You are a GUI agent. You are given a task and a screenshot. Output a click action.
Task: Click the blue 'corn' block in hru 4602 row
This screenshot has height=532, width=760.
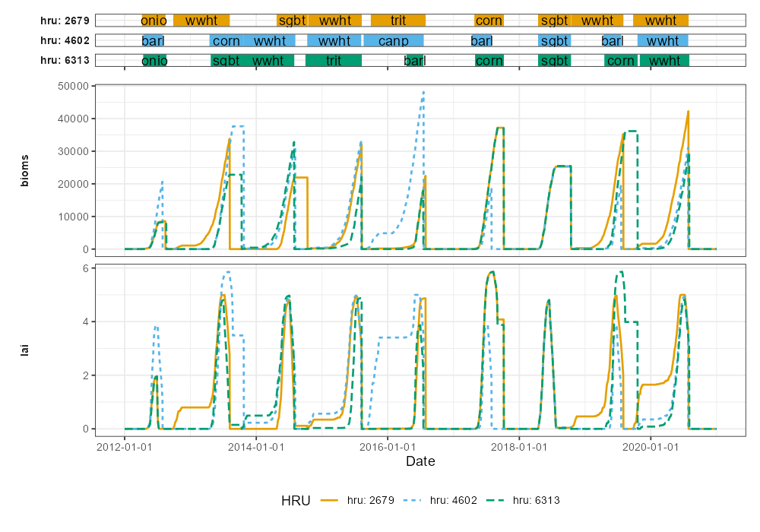[226, 40]
